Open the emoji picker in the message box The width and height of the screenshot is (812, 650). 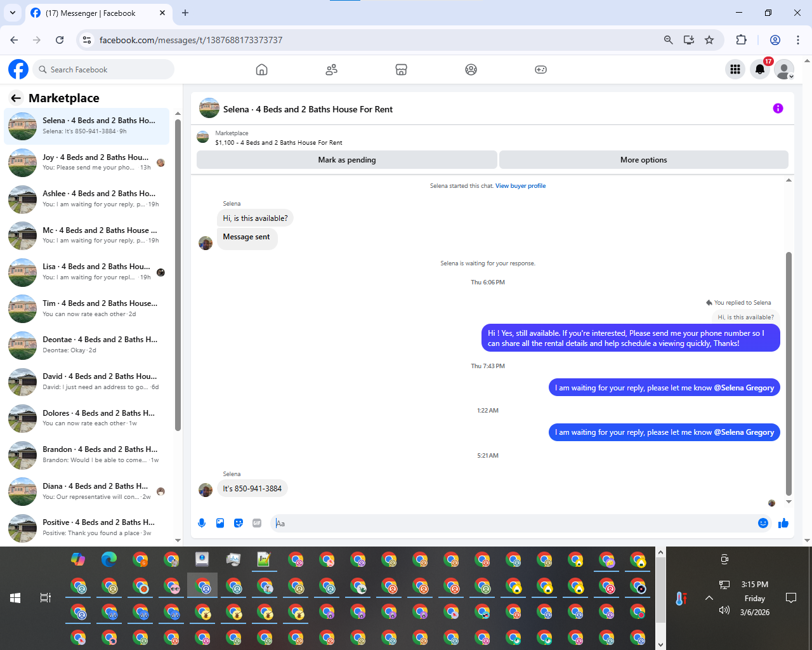coord(763,523)
